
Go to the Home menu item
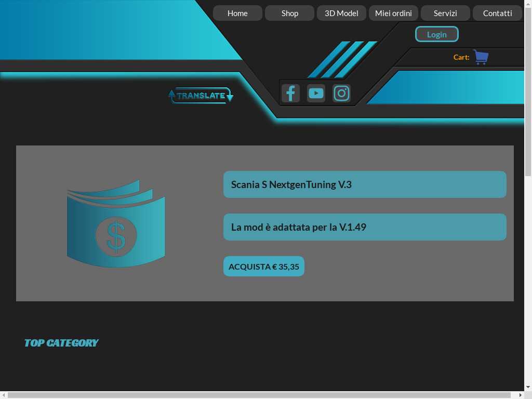[x=237, y=13]
